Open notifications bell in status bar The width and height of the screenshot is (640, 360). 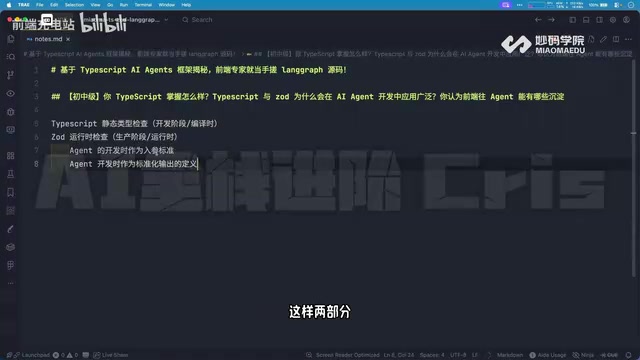coord(629,355)
